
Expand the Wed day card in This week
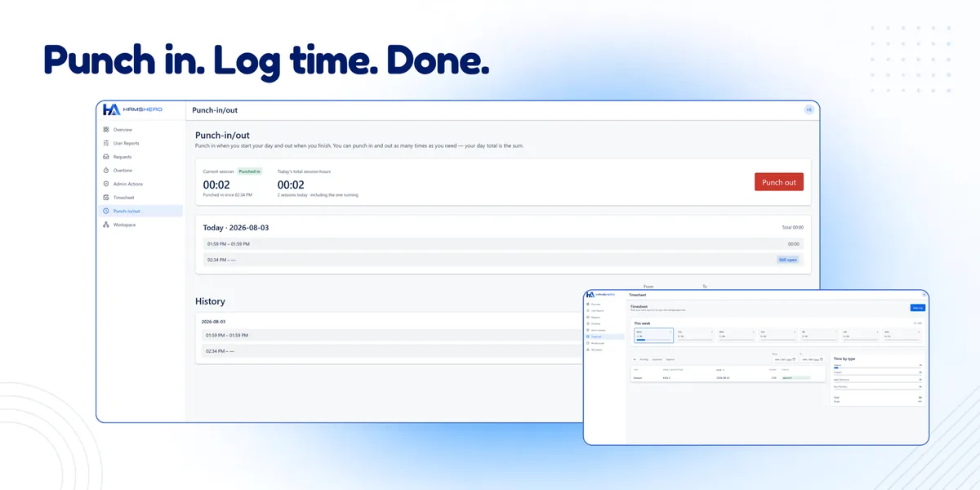(737, 336)
